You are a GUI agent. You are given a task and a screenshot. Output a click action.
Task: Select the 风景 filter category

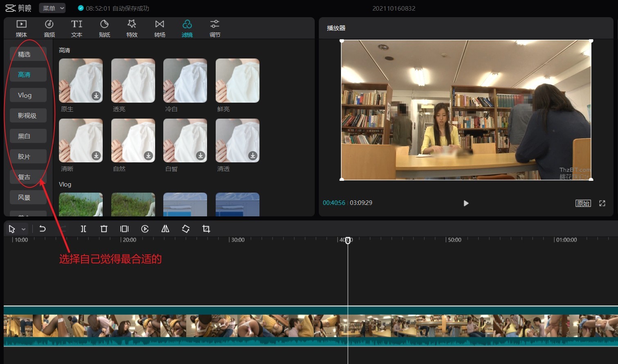28,197
